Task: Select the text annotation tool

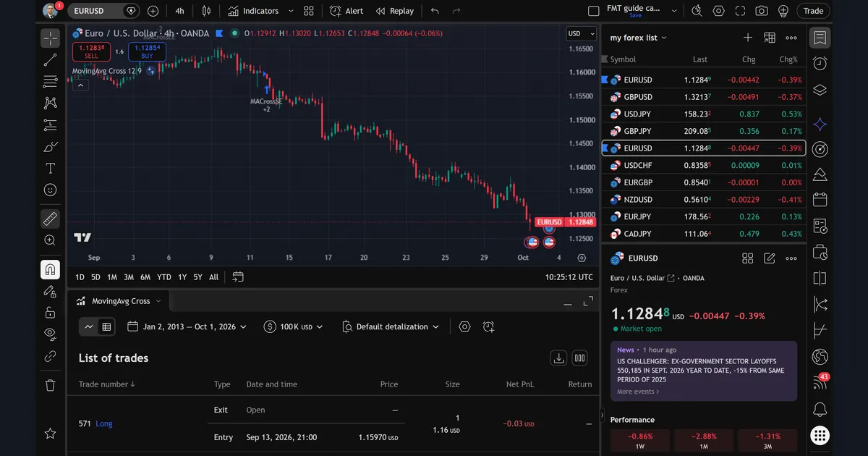Action: pos(50,169)
